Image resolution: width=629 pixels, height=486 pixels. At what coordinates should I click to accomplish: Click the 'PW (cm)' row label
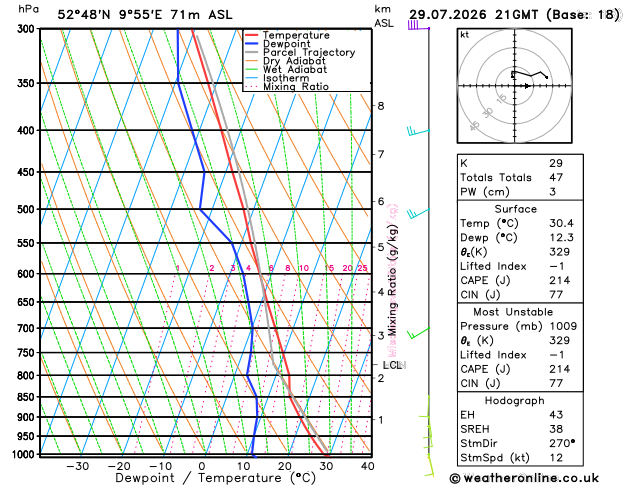click(x=485, y=192)
